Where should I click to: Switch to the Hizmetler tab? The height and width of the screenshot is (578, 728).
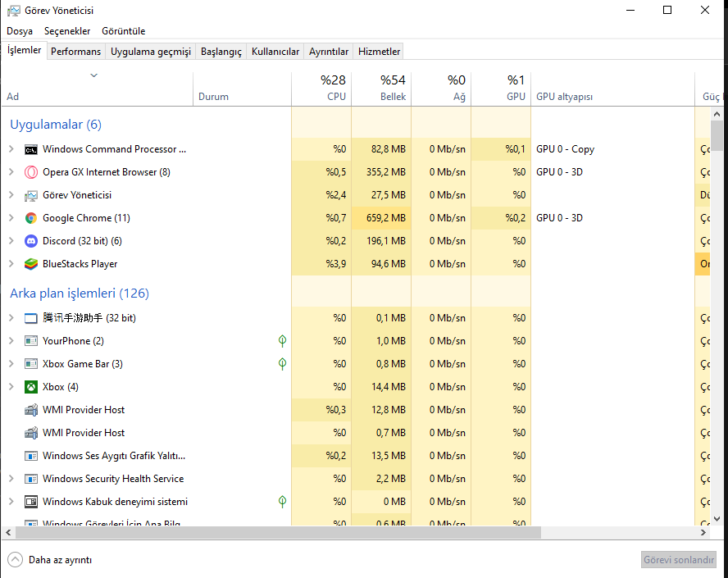click(x=379, y=52)
